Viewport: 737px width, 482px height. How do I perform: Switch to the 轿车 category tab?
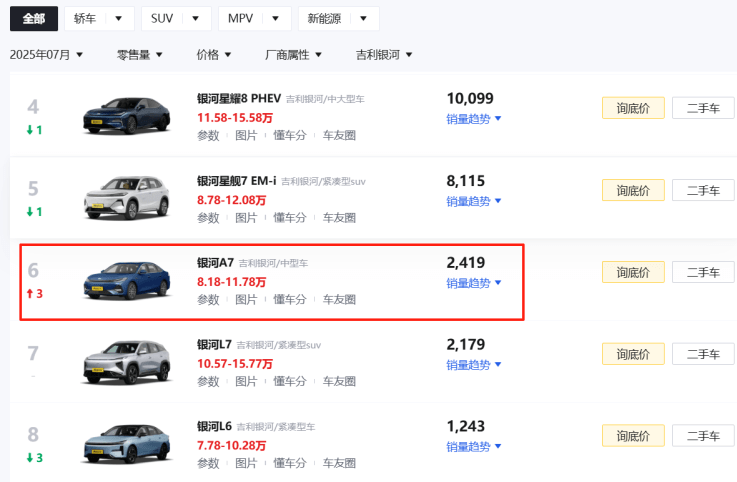coord(99,18)
